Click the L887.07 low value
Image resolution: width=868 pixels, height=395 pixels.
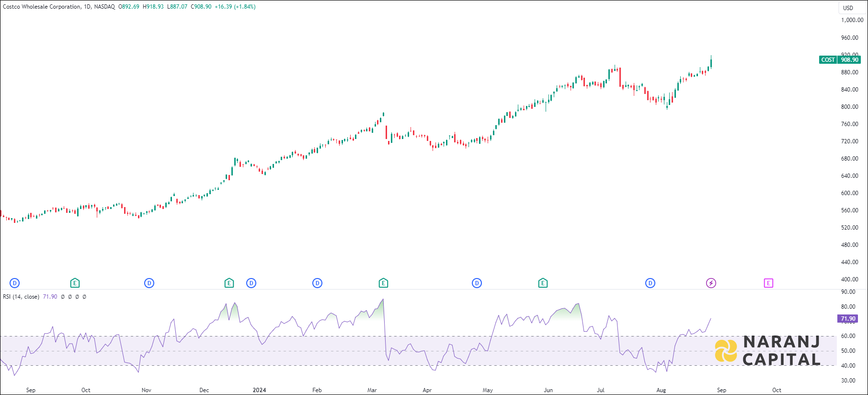tap(177, 7)
